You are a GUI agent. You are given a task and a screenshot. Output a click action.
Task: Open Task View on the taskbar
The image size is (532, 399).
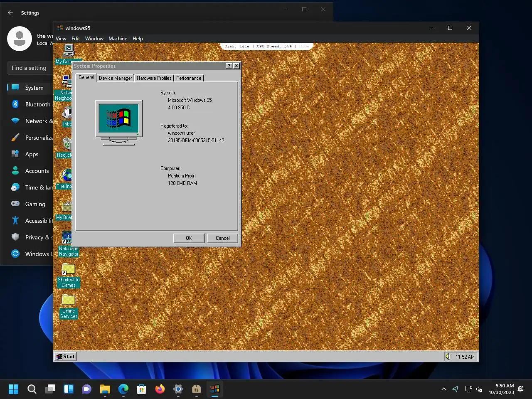pos(50,389)
